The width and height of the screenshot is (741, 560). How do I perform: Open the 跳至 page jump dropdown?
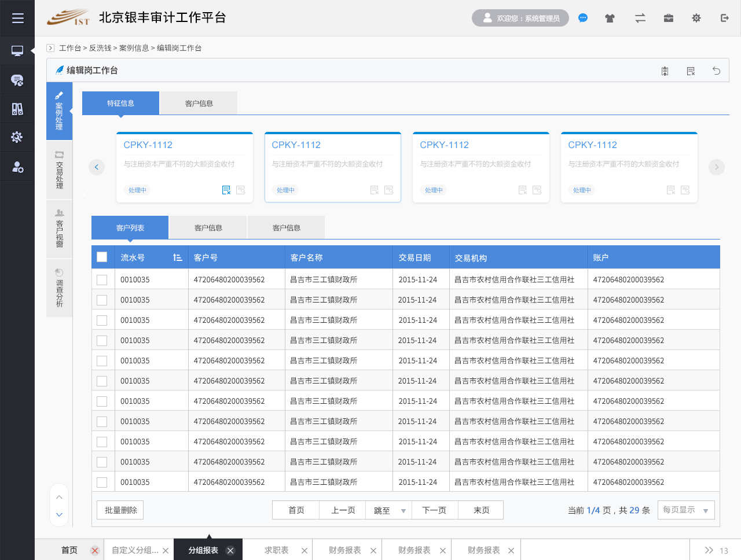coord(388,510)
